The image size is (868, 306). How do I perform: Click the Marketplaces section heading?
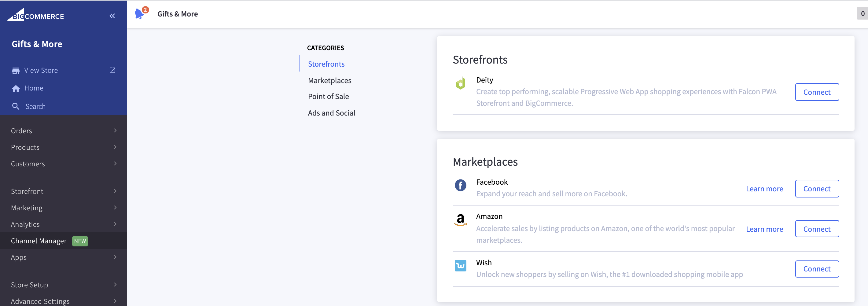tap(485, 162)
